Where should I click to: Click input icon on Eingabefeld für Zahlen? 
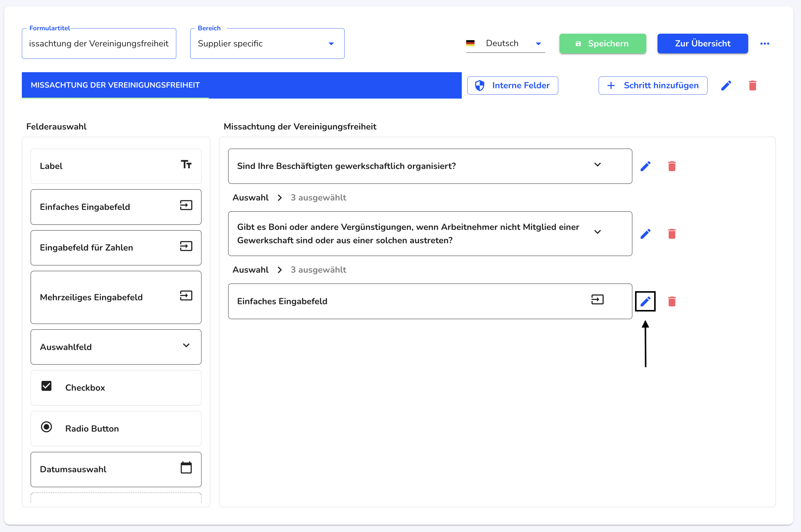pos(186,246)
